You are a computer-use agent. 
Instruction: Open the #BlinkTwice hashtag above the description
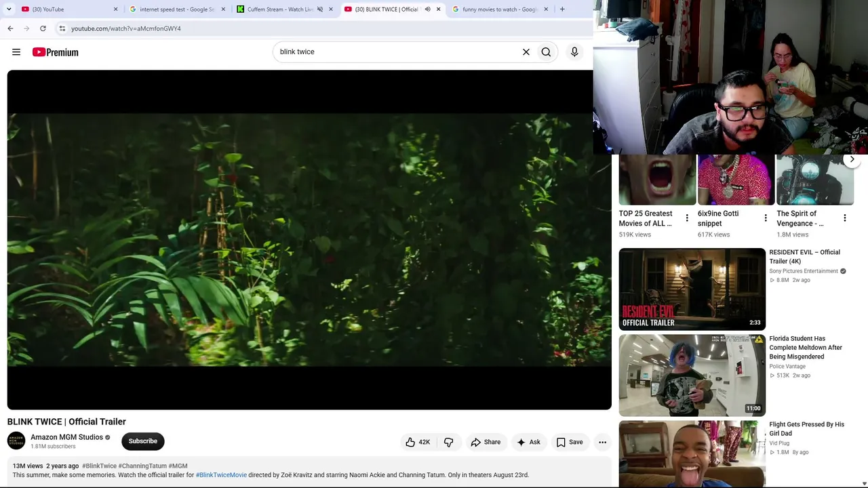99,466
